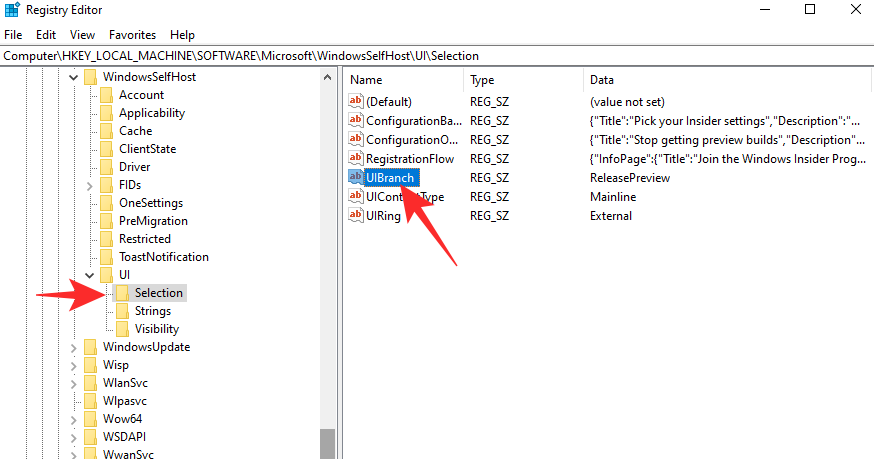This screenshot has width=874, height=459.
Task: Click the (value not set) data cell
Action: click(x=627, y=102)
